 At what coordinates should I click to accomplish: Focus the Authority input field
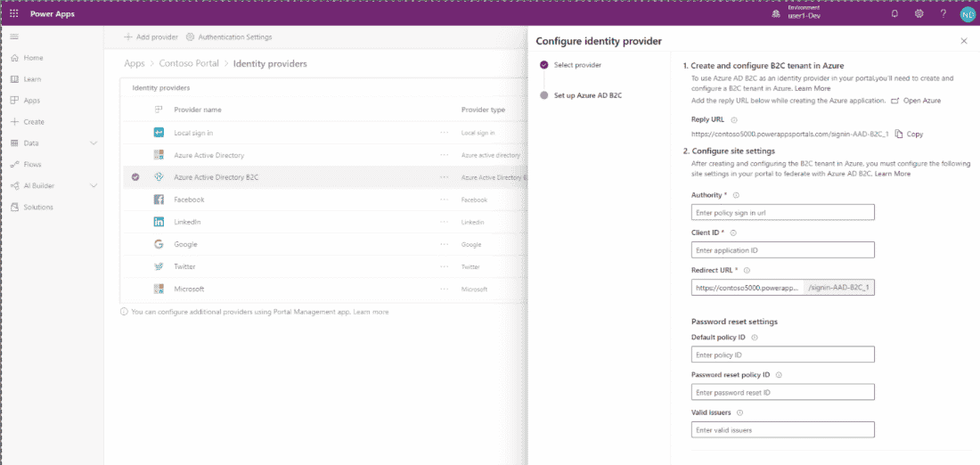782,213
